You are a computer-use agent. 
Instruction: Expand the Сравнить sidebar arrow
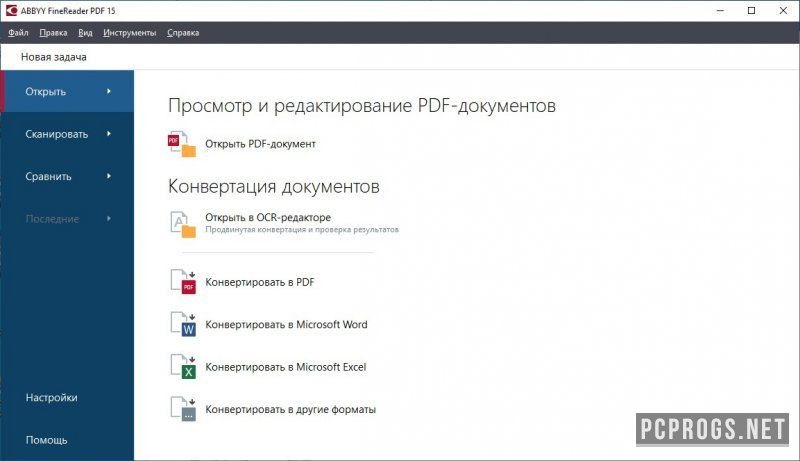pos(108,177)
